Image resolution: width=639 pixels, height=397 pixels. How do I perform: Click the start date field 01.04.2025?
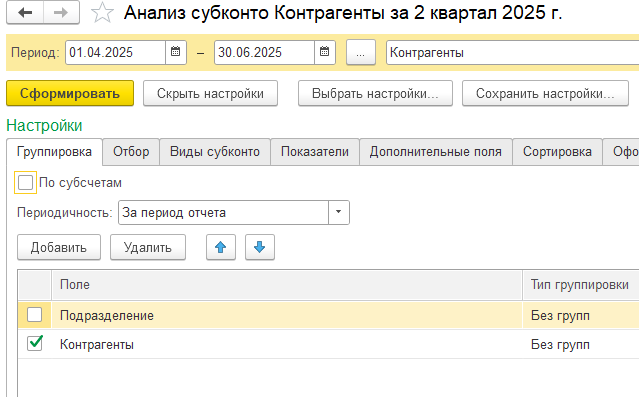click(115, 52)
